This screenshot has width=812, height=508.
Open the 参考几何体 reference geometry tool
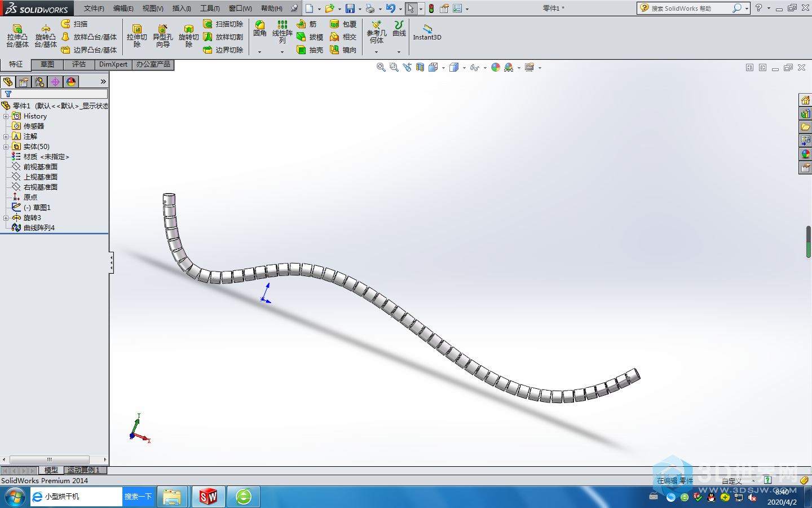(377, 32)
